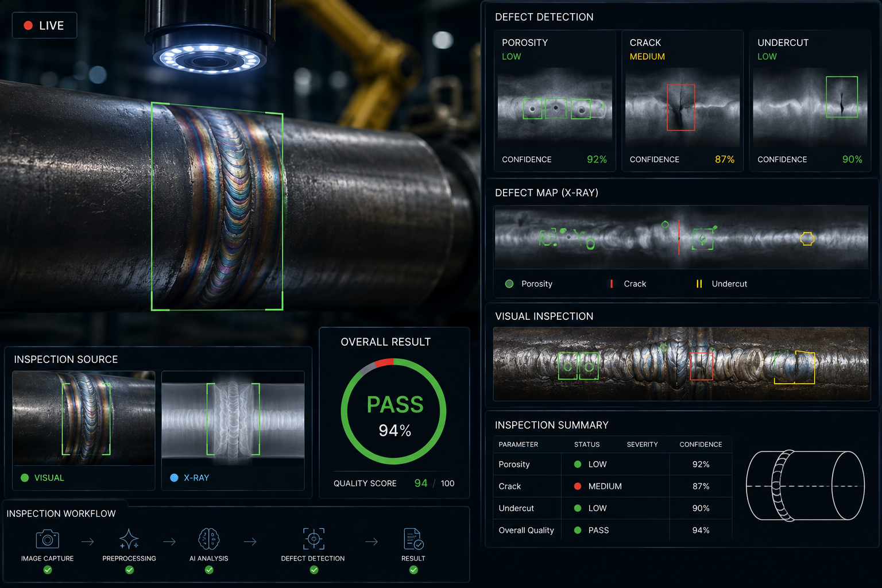The width and height of the screenshot is (882, 588).
Task: Click the PARAMETER column header
Action: click(x=519, y=444)
